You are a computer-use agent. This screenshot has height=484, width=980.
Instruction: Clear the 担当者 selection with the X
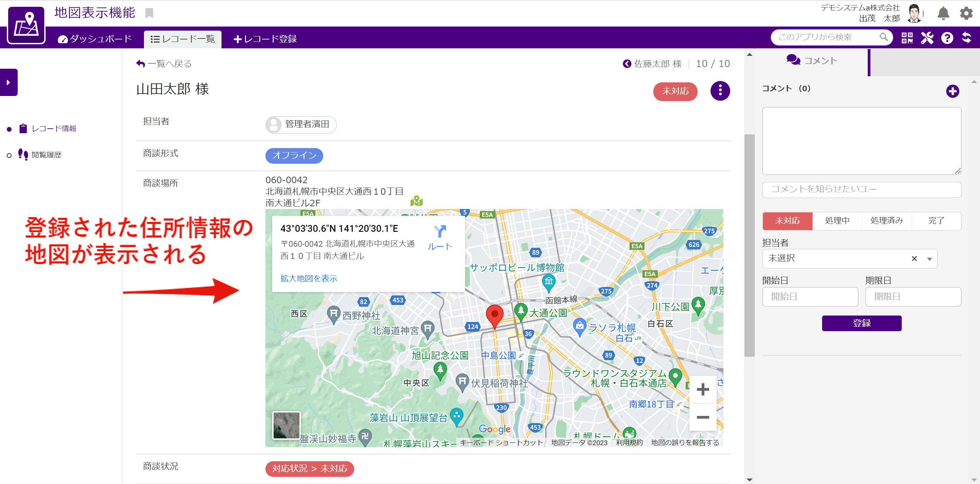(914, 258)
